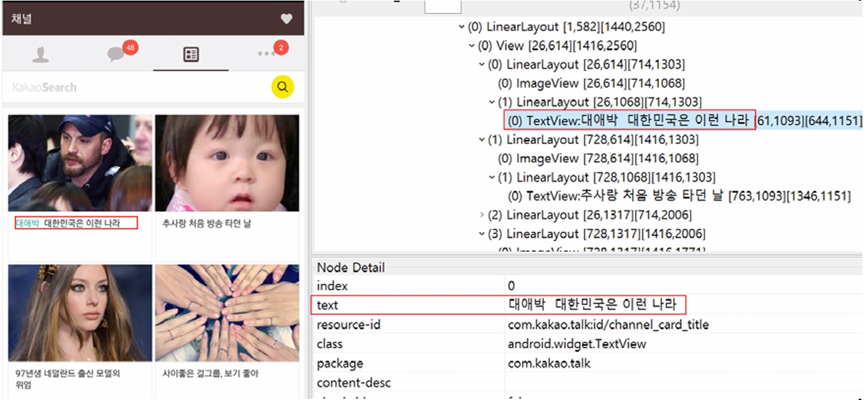The width and height of the screenshot is (868, 400).
Task: Click the yellow search magnifier button
Action: point(283,87)
